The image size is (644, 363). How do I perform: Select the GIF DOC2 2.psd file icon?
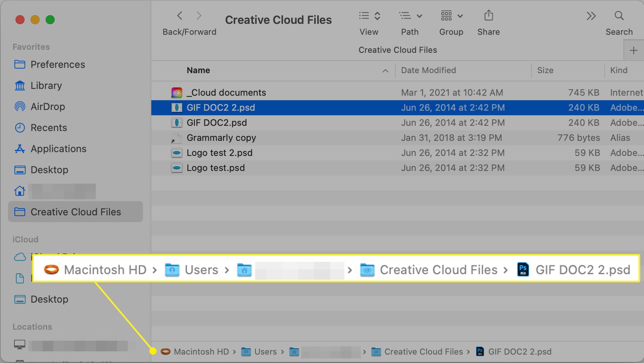click(177, 107)
